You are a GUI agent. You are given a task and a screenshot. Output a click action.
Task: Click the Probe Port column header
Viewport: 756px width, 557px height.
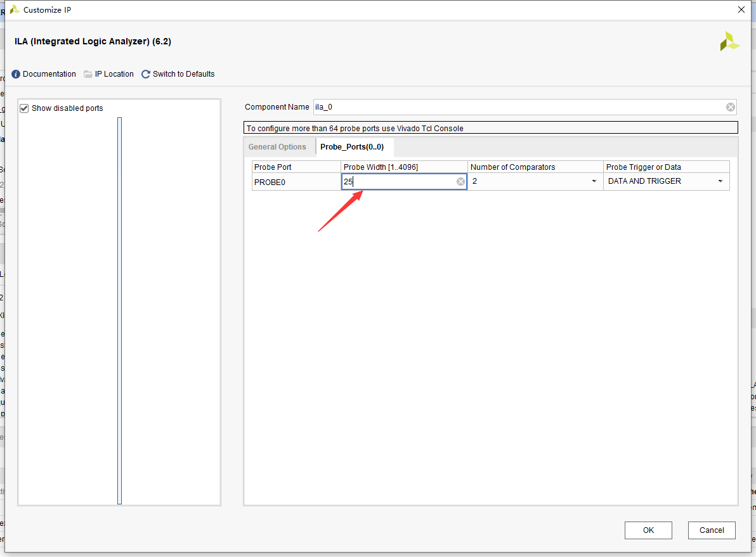296,167
